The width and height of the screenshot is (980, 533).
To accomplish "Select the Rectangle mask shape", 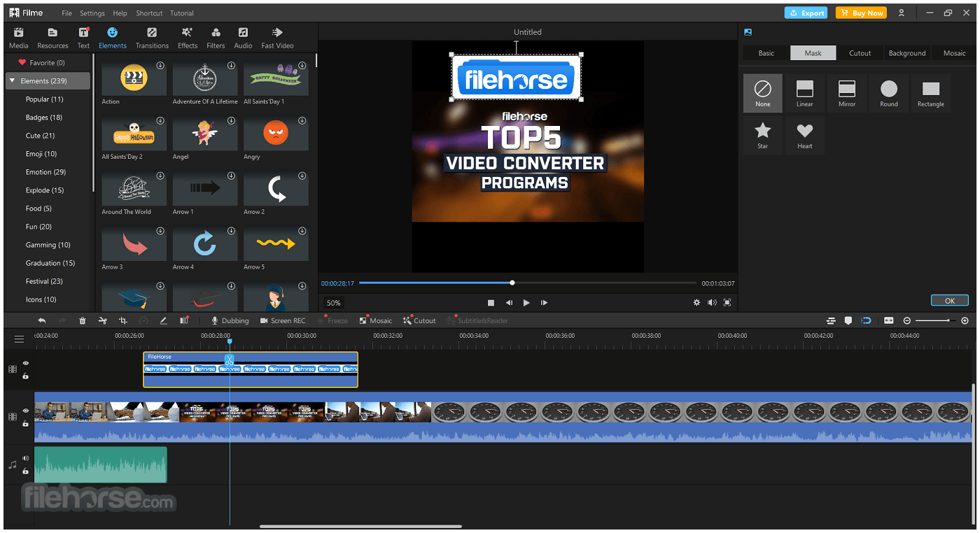I will [x=931, y=93].
